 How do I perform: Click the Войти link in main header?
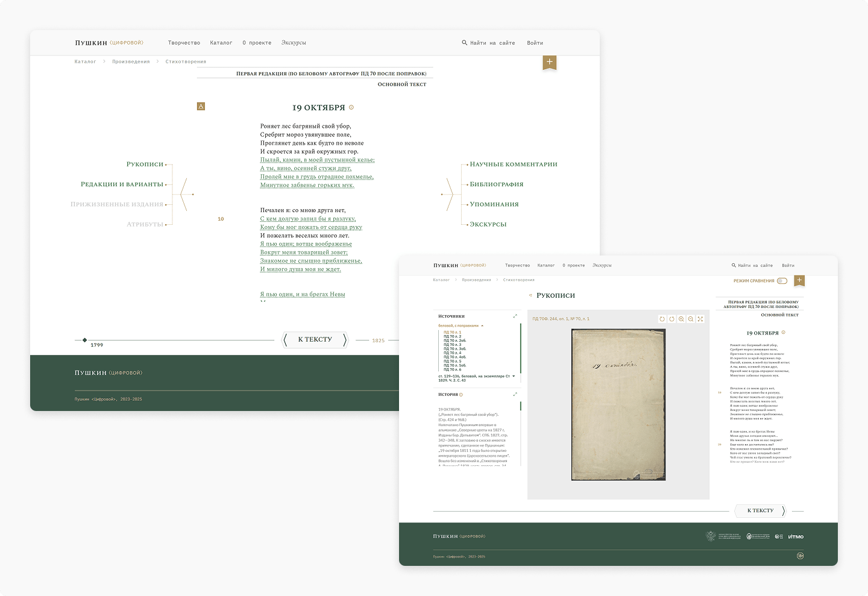[x=535, y=43]
